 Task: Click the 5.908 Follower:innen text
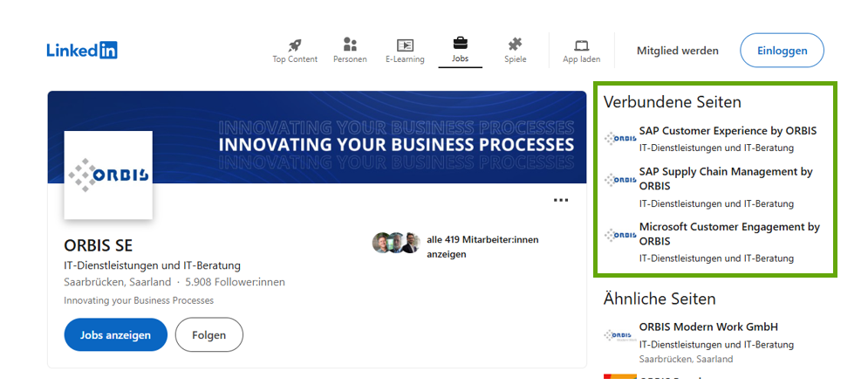[x=236, y=282]
